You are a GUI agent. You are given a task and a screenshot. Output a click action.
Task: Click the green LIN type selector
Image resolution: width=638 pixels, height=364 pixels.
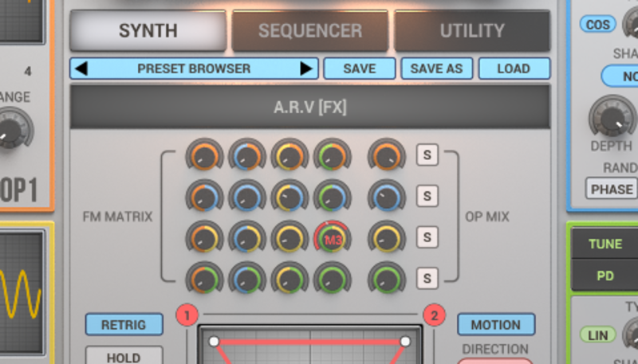pos(597,335)
